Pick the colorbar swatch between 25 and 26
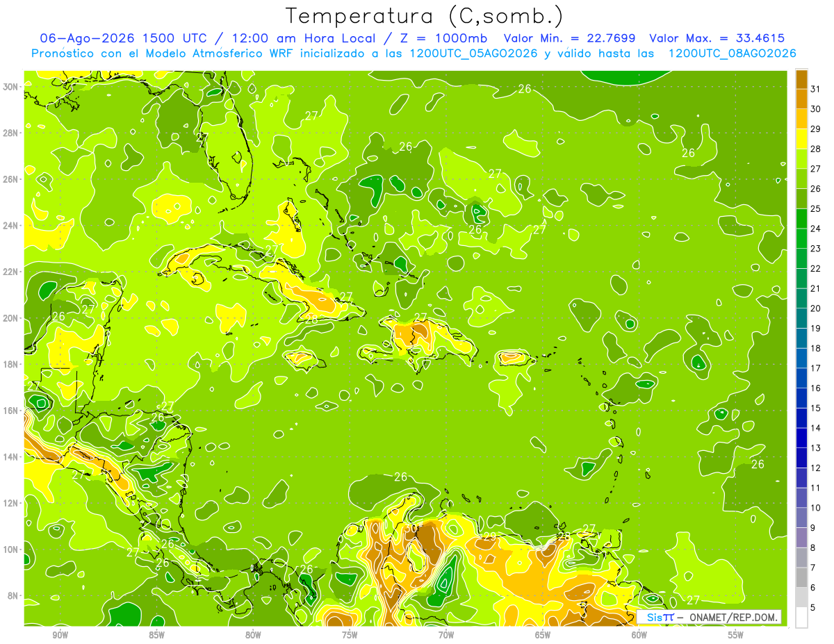 (801, 199)
